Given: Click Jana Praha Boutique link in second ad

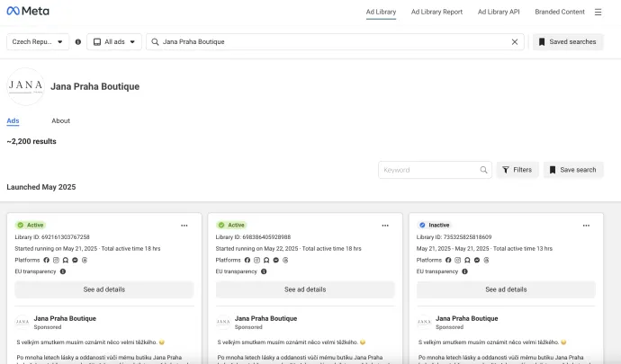Looking at the screenshot, I should pos(265,318).
